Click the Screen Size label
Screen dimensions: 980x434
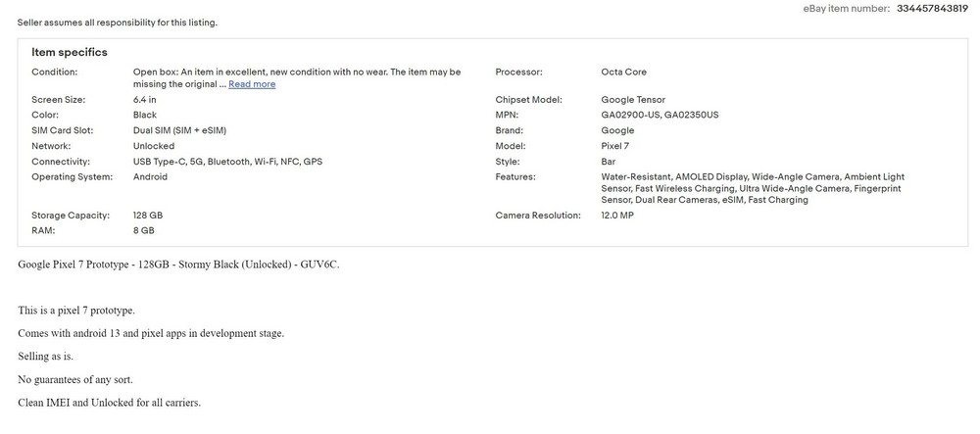coord(59,100)
